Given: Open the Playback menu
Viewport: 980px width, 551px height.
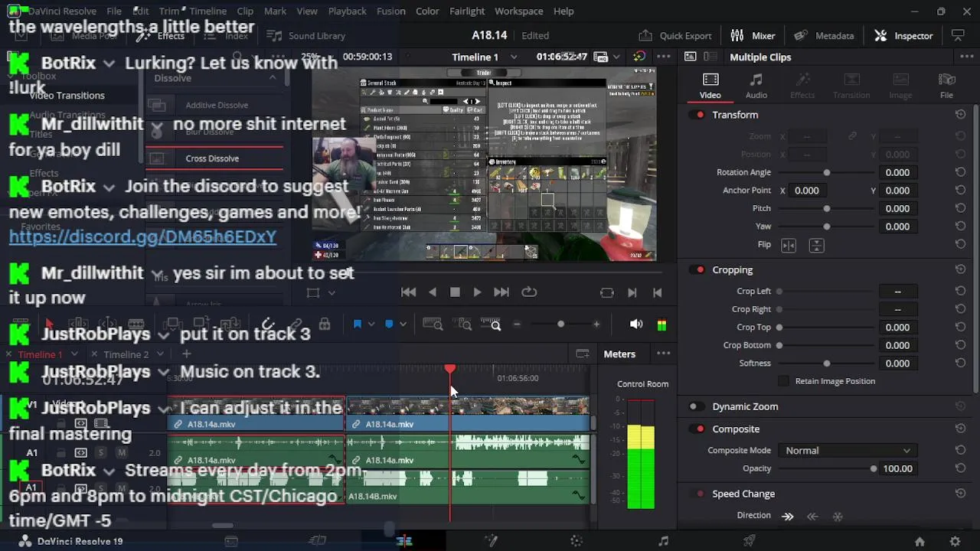Looking at the screenshot, I should pyautogui.click(x=347, y=11).
